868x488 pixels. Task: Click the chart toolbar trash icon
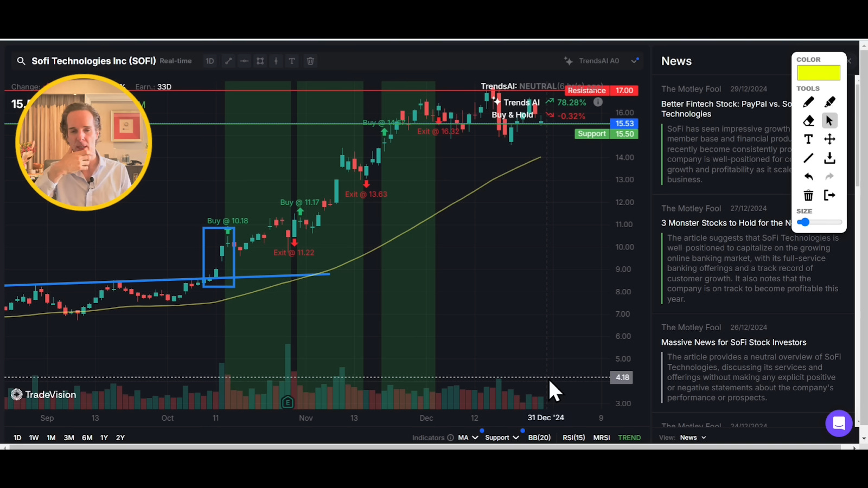click(x=310, y=61)
